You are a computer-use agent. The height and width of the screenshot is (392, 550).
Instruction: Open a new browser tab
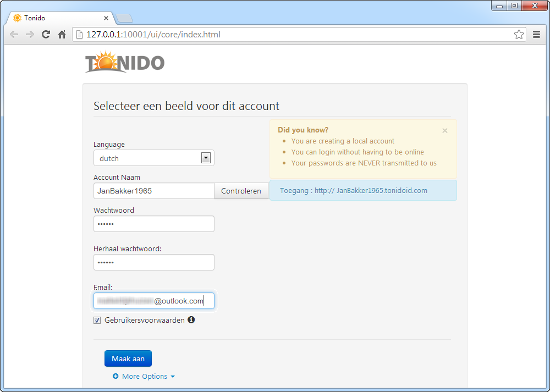[124, 18]
